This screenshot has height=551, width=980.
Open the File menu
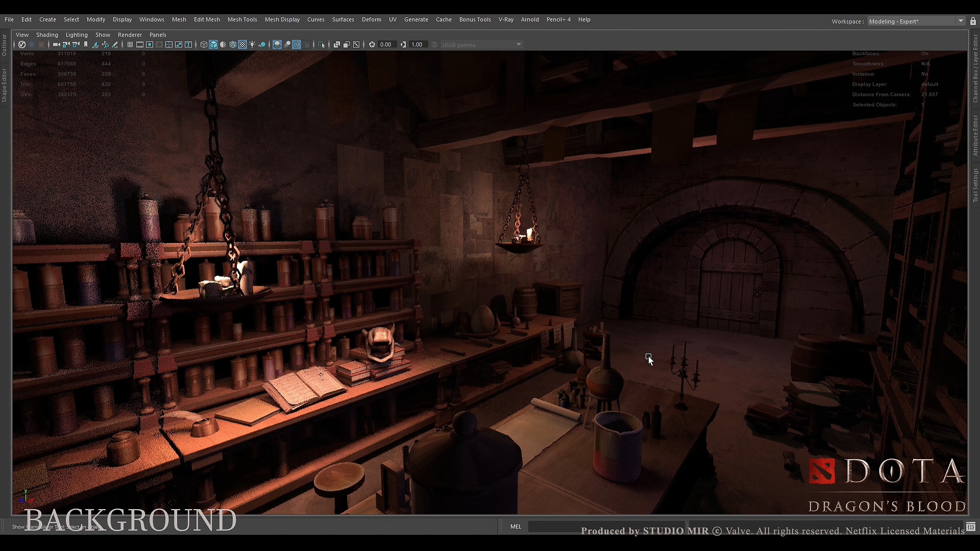pos(9,19)
